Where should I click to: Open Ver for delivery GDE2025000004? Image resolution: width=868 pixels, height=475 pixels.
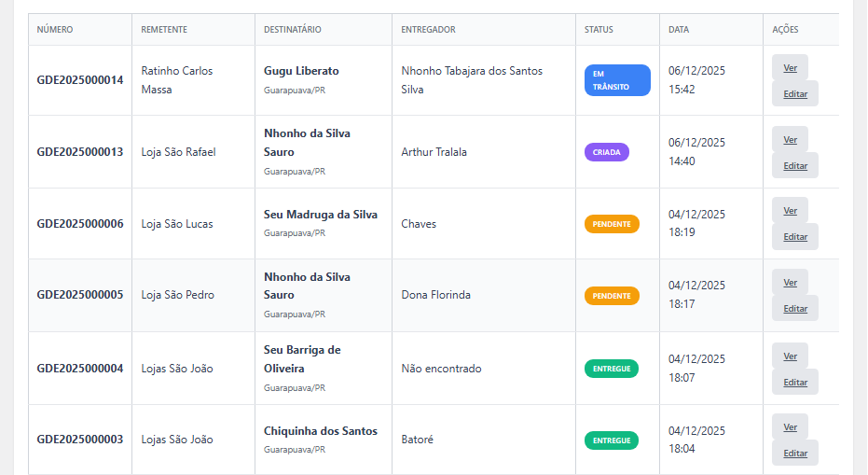(790, 356)
